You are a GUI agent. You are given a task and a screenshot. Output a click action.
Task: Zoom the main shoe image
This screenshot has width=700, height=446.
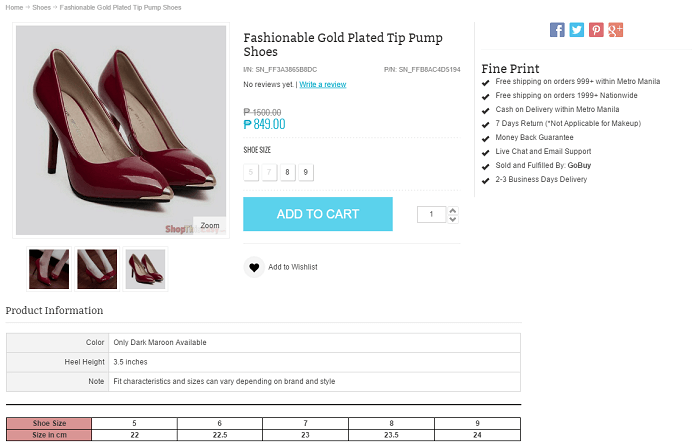click(209, 226)
